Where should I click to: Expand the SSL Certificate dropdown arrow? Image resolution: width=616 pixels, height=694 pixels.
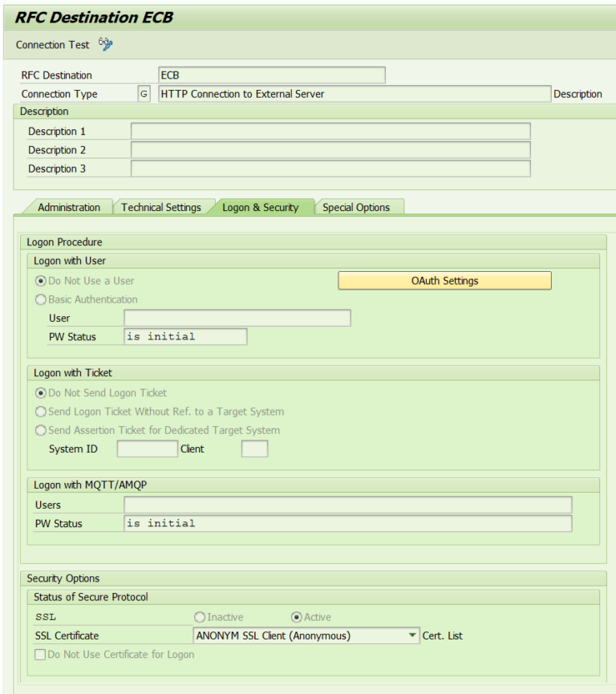pos(412,635)
